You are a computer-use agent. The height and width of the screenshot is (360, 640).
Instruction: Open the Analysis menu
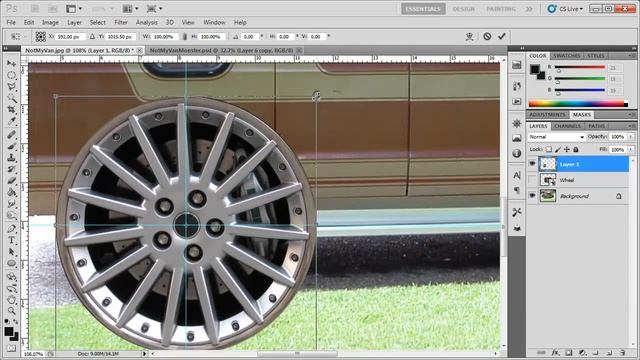147,22
